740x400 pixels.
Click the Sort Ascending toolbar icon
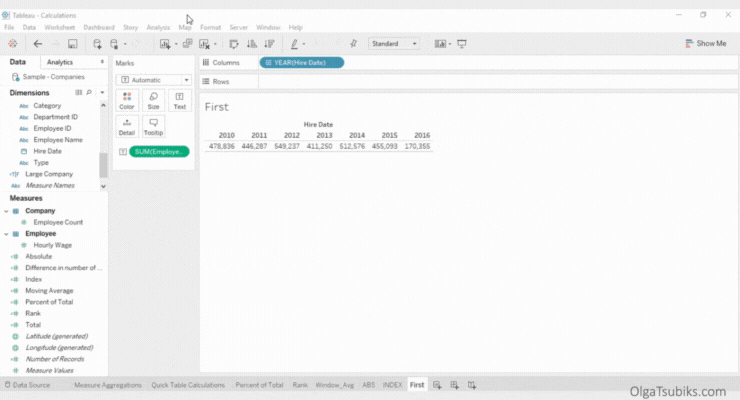tap(252, 44)
